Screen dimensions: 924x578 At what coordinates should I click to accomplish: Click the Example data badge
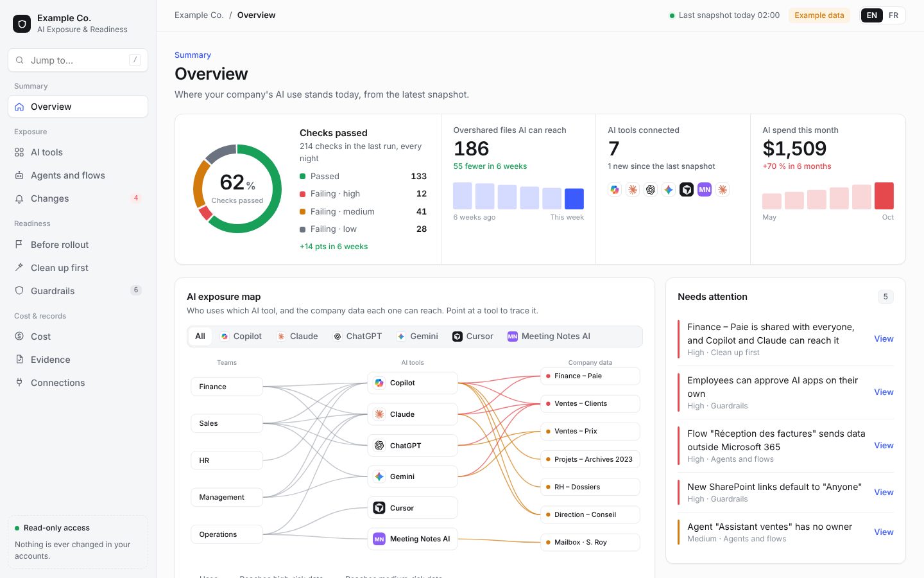coord(819,15)
